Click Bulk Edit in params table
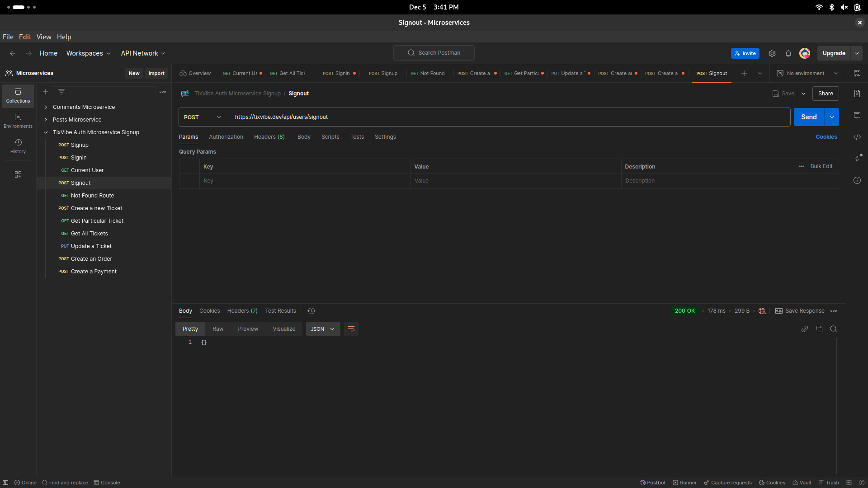868x488 pixels. [x=821, y=166]
